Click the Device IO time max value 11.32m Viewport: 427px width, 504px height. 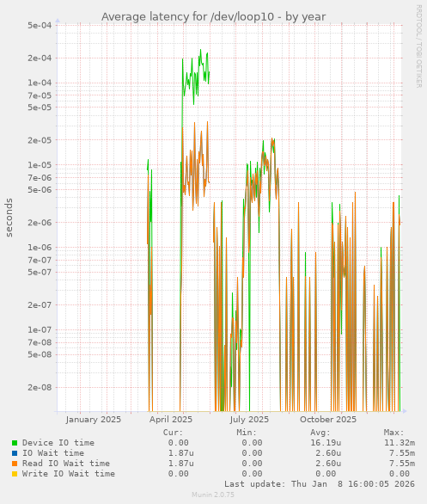400,443
